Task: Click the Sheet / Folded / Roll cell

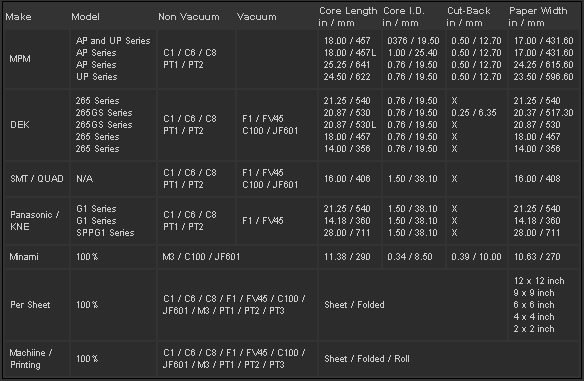Action: click(x=367, y=359)
